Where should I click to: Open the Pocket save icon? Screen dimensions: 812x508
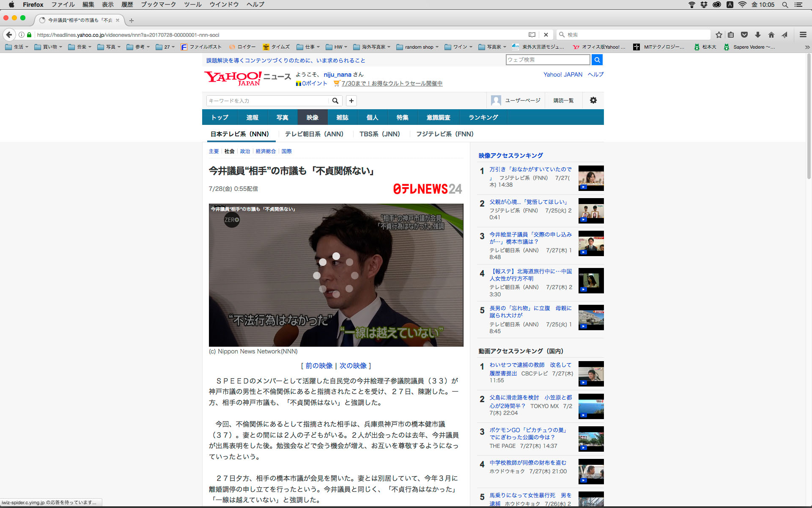tap(744, 35)
